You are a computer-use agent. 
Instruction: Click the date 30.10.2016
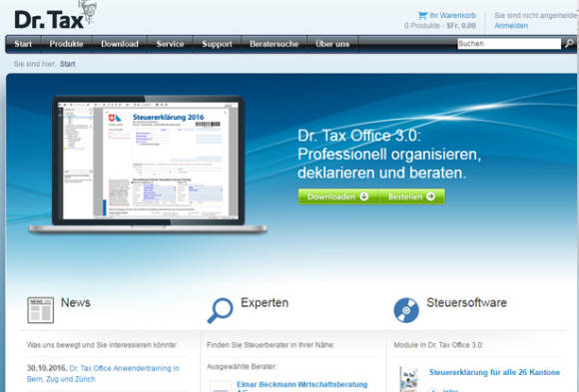click(x=47, y=368)
